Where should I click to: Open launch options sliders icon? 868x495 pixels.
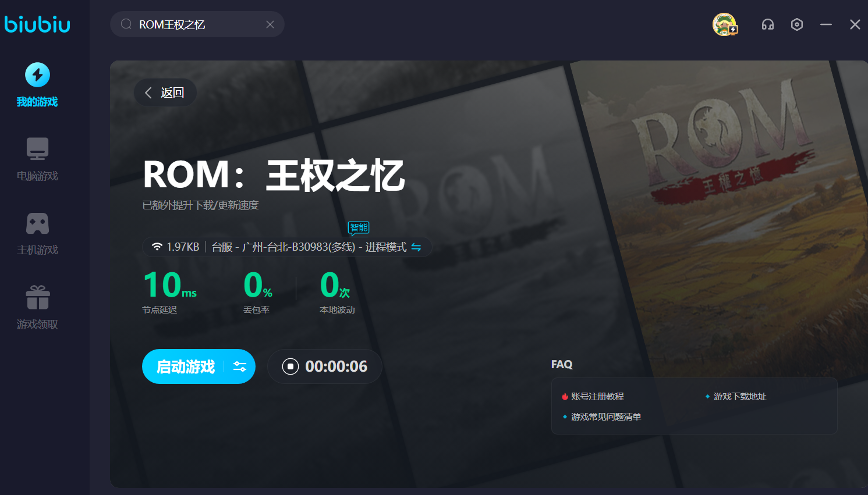click(240, 366)
